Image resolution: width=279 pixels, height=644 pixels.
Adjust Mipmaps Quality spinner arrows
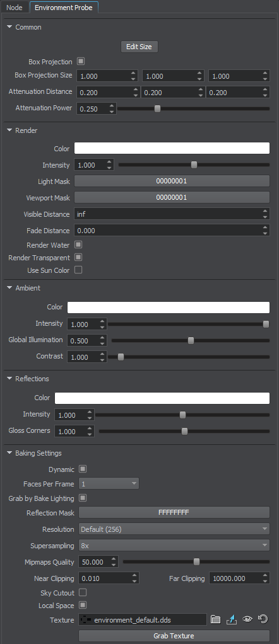click(x=114, y=562)
